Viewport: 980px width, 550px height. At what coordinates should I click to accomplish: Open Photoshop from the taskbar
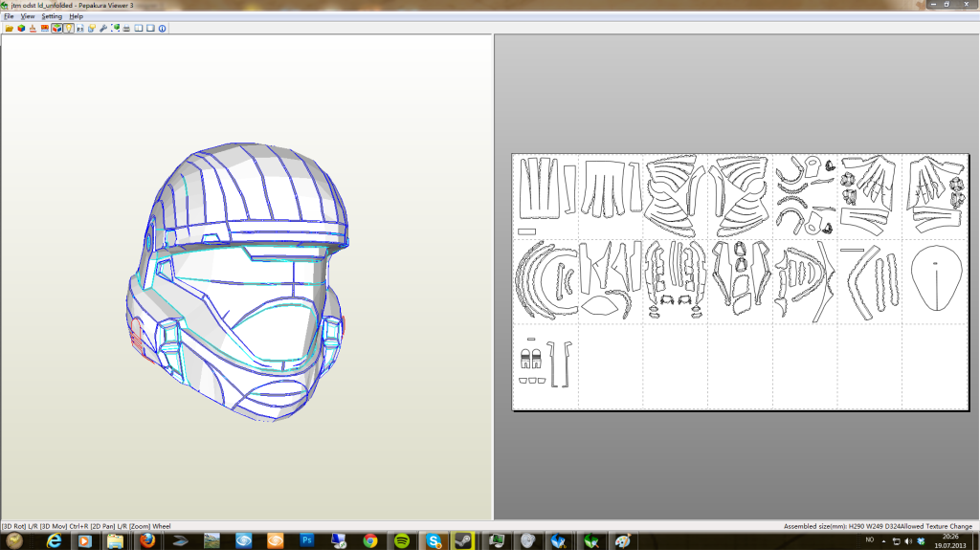pos(306,540)
